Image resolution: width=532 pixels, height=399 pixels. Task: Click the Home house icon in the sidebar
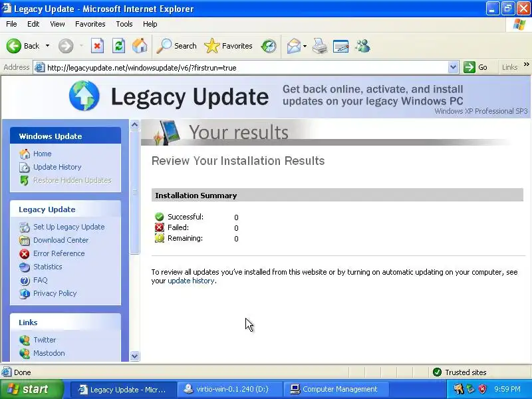(x=25, y=154)
